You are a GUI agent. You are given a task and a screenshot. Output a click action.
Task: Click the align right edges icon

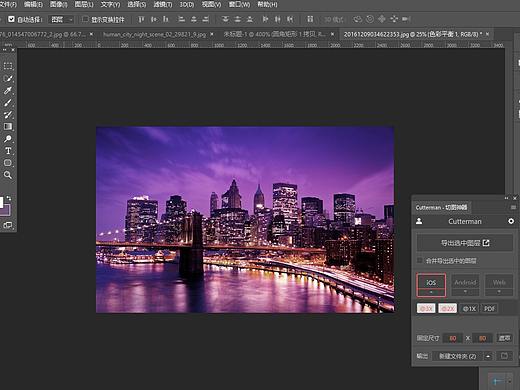[x=206, y=19]
